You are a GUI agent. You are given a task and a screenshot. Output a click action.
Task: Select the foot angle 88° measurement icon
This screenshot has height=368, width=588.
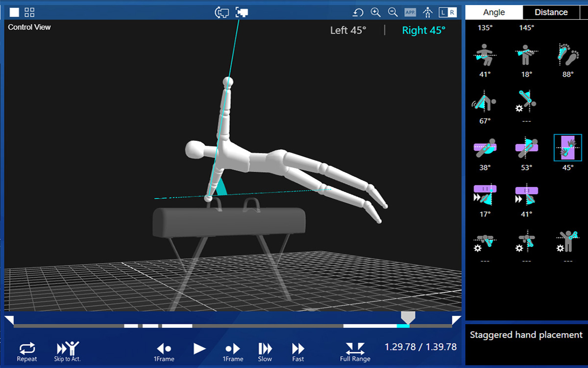pos(568,54)
